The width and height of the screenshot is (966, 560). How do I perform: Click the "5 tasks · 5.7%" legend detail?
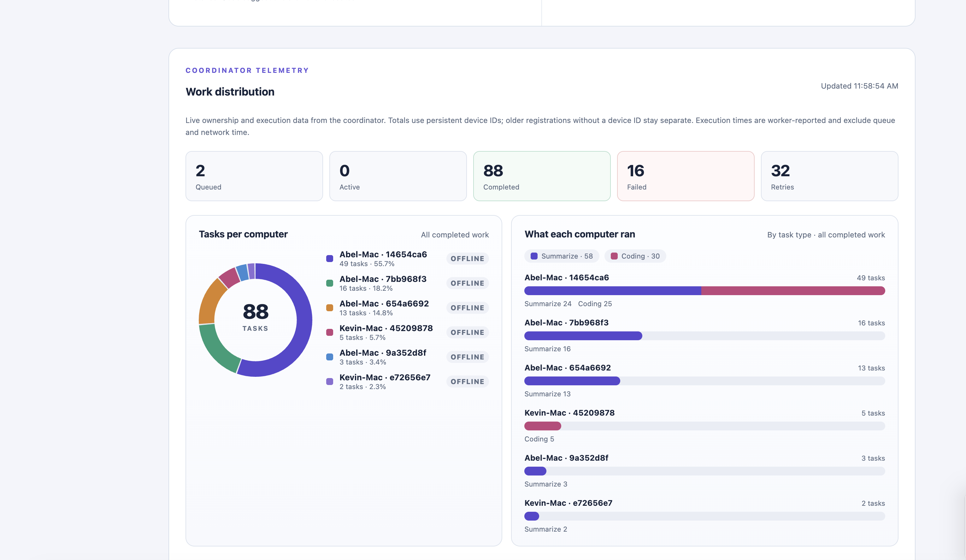tap(362, 337)
